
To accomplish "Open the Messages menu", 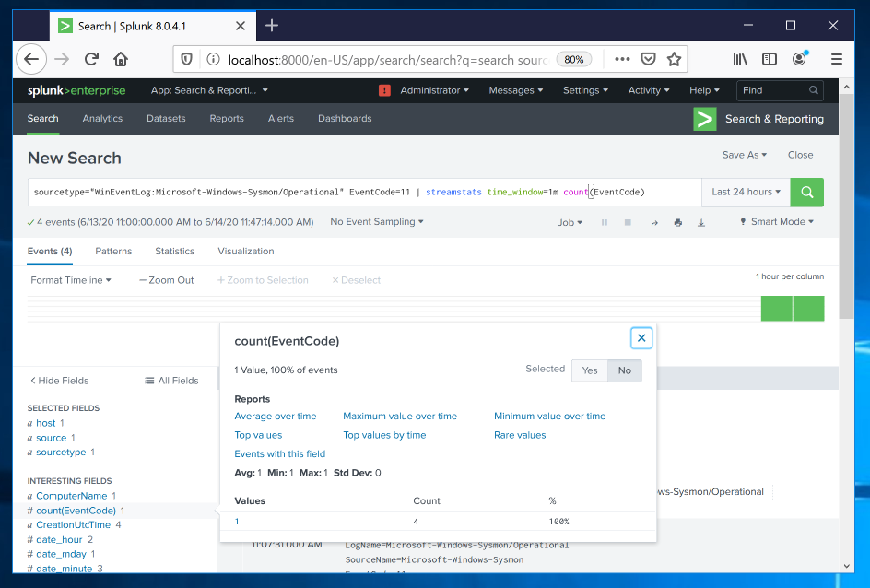I will pos(516,90).
